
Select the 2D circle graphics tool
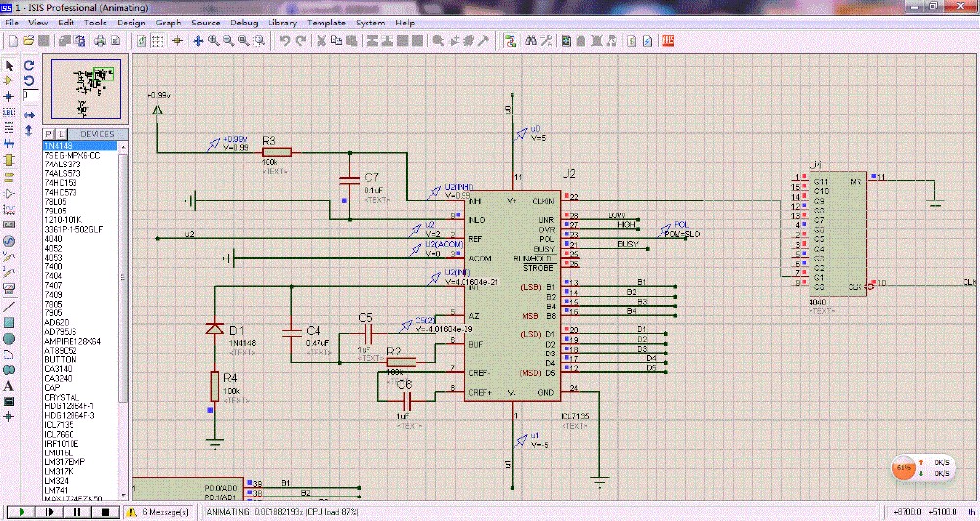point(9,338)
